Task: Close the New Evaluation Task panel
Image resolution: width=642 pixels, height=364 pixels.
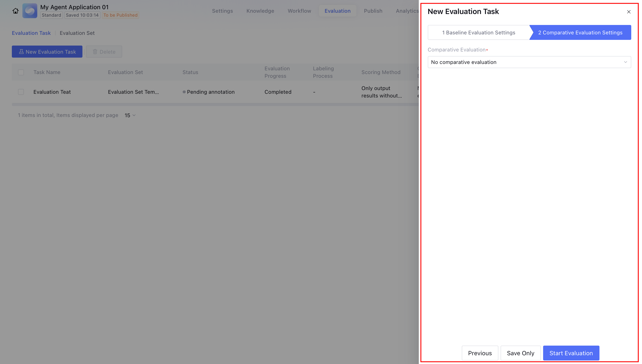Action: point(628,12)
